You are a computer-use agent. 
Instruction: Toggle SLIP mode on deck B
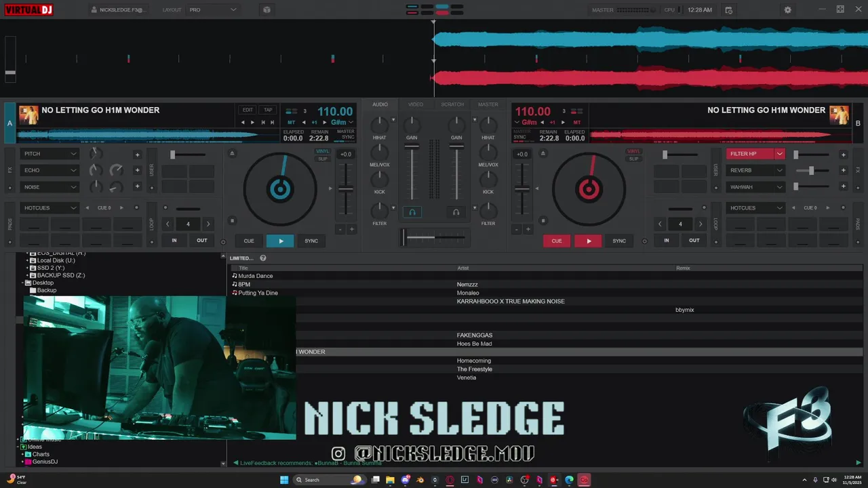[633, 159]
